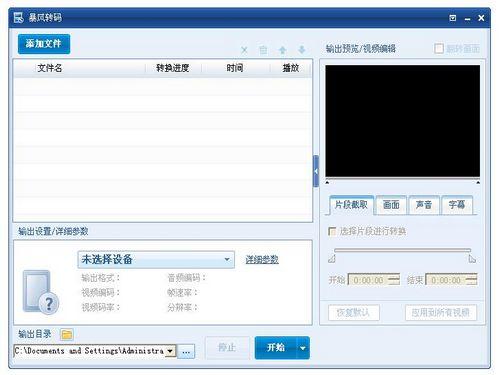Switch to the 字幕 tab
This screenshot has height=375, width=500.
(457, 205)
